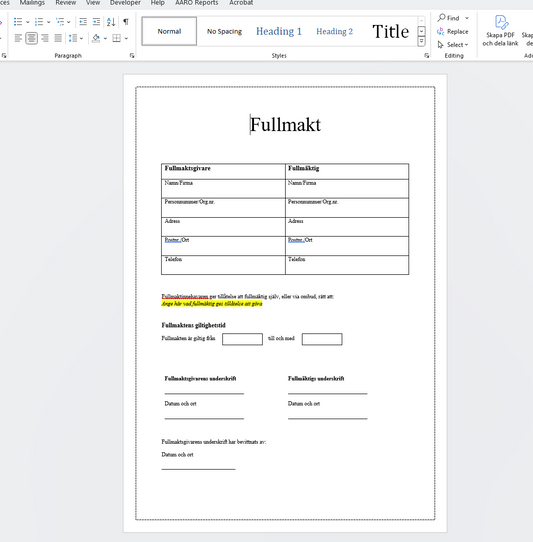This screenshot has width=533, height=542.
Task: Click the highlighted yellow instruction text
Action: point(212,303)
